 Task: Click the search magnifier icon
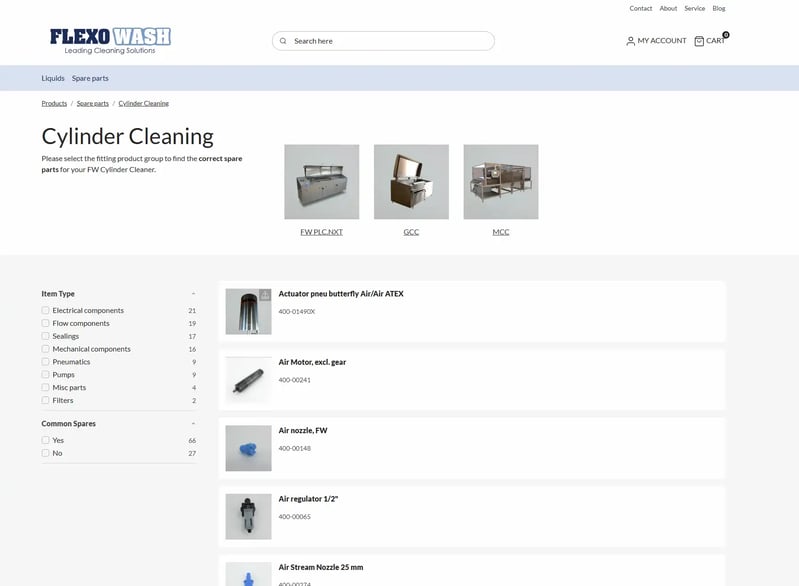[x=283, y=41]
